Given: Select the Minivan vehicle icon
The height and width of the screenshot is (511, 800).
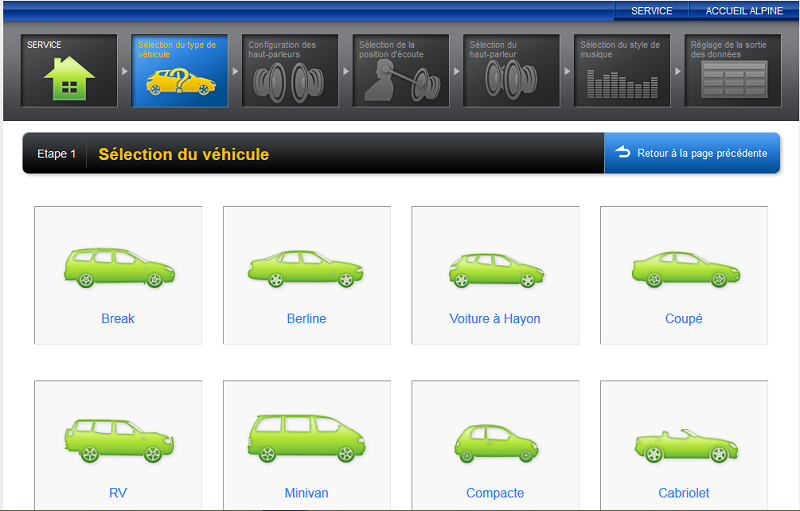Looking at the screenshot, I should point(306,438).
